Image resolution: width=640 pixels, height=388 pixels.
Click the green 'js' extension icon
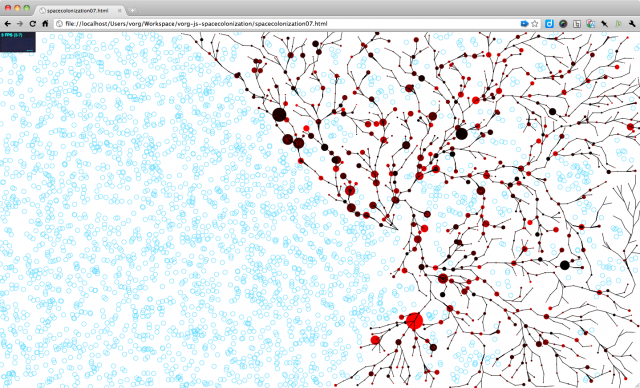pyautogui.click(x=618, y=24)
